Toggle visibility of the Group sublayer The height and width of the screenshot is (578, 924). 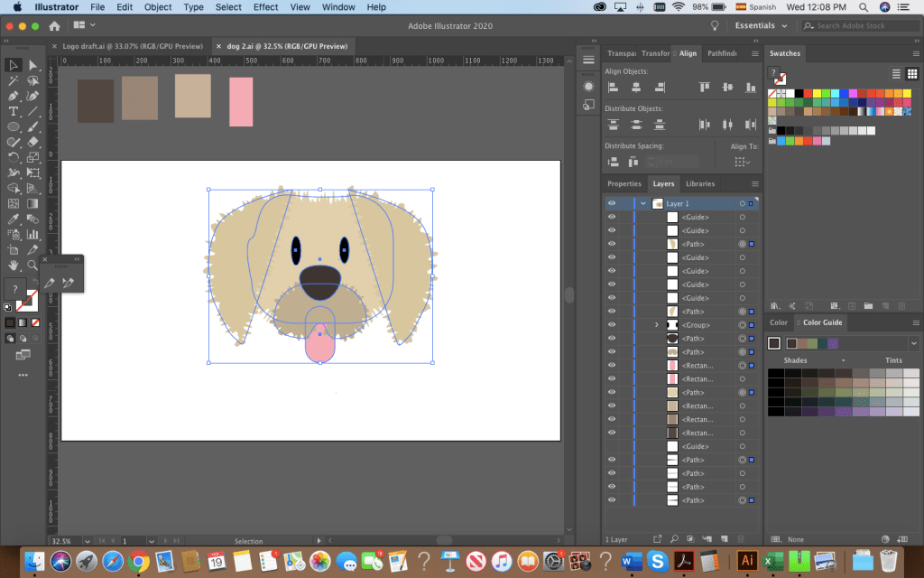(612, 325)
